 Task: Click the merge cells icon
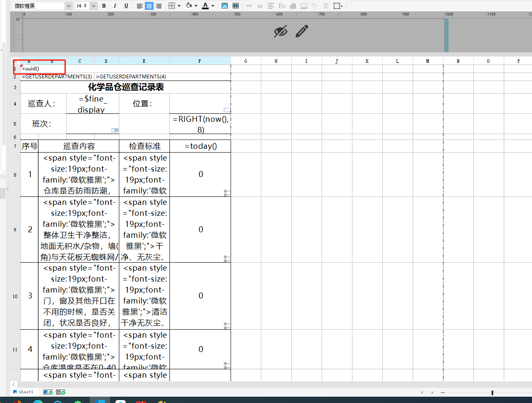click(225, 6)
